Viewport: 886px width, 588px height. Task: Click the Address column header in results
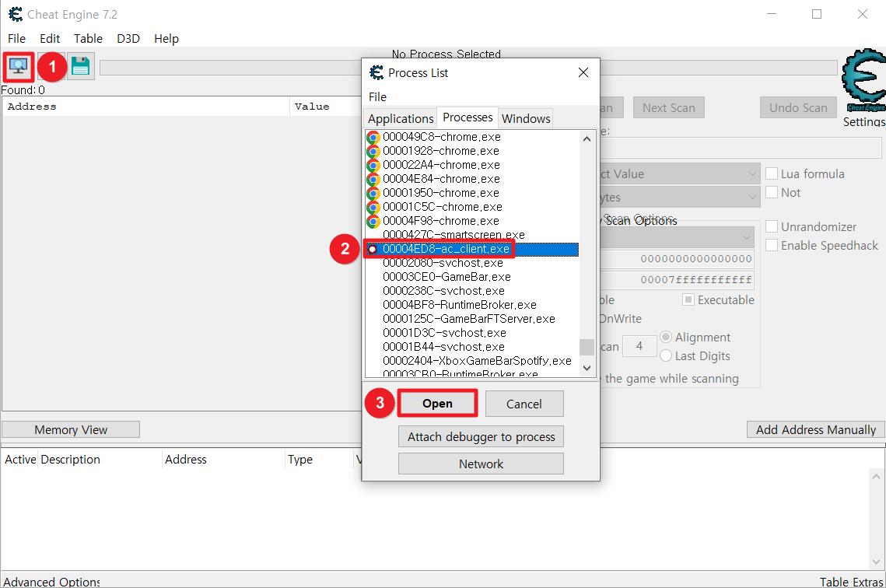[x=145, y=107]
